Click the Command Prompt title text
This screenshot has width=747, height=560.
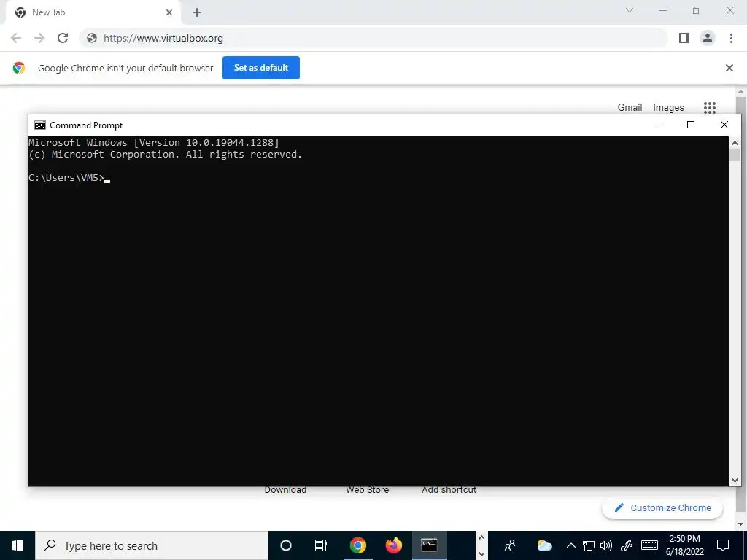[86, 125]
